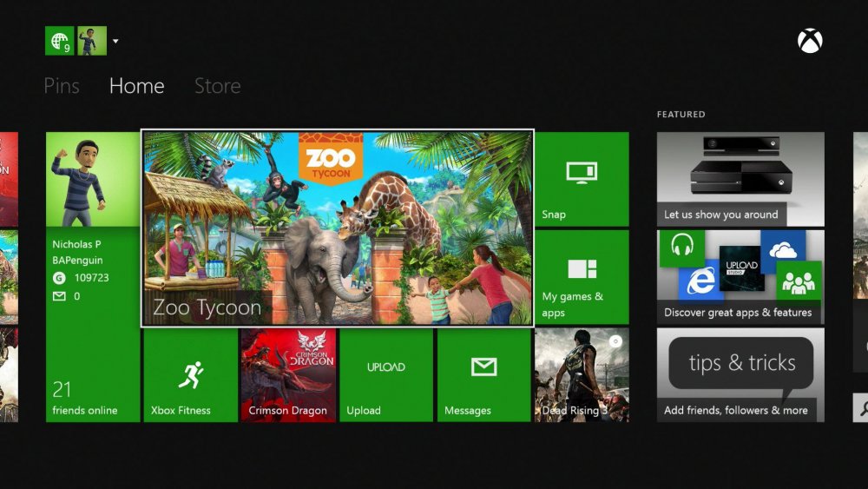The image size is (868, 489).
Task: Open the globe notifications icon
Action: (59, 41)
